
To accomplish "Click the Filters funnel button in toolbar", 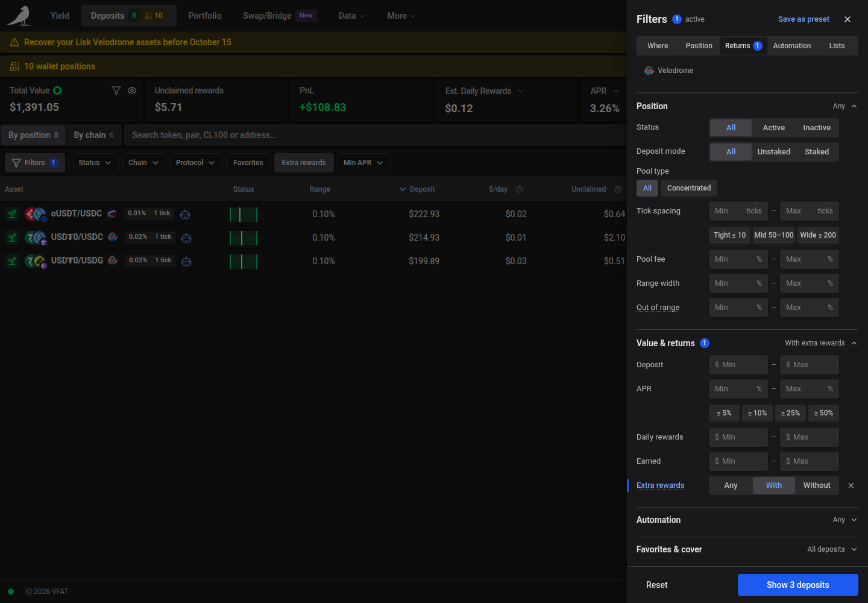I will tap(35, 163).
